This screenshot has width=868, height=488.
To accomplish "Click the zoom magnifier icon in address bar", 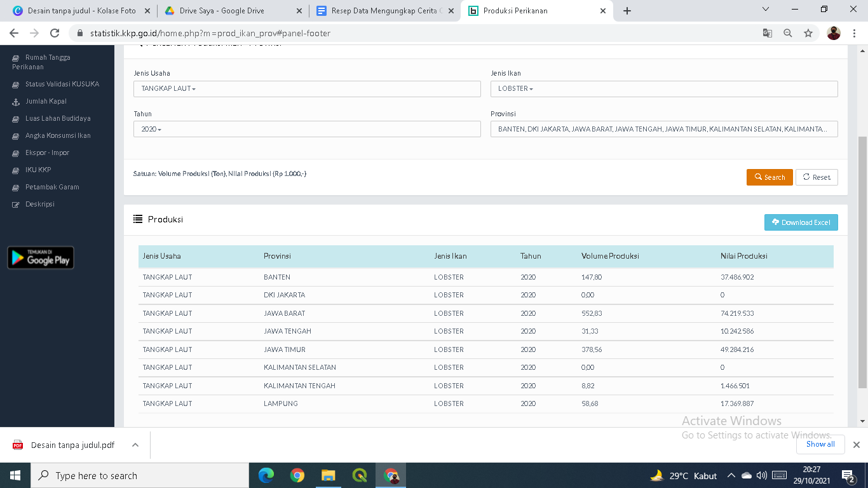I will 788,34.
